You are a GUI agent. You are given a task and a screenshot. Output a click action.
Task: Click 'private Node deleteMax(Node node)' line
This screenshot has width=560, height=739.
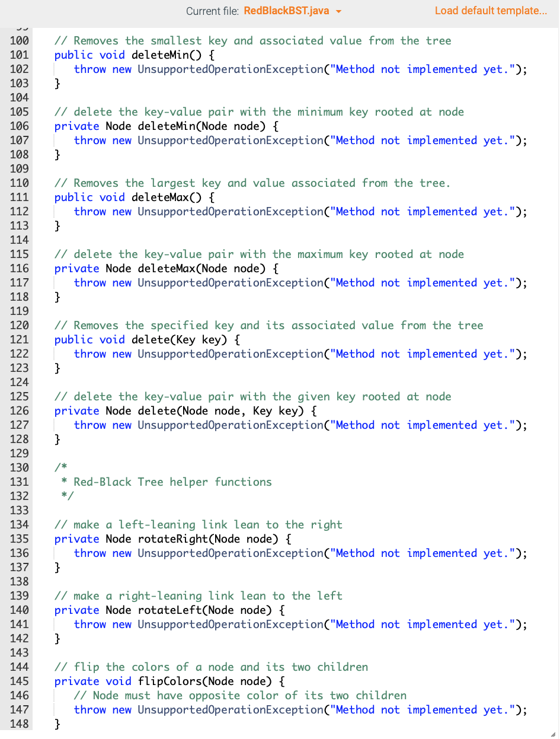pyautogui.click(x=167, y=269)
